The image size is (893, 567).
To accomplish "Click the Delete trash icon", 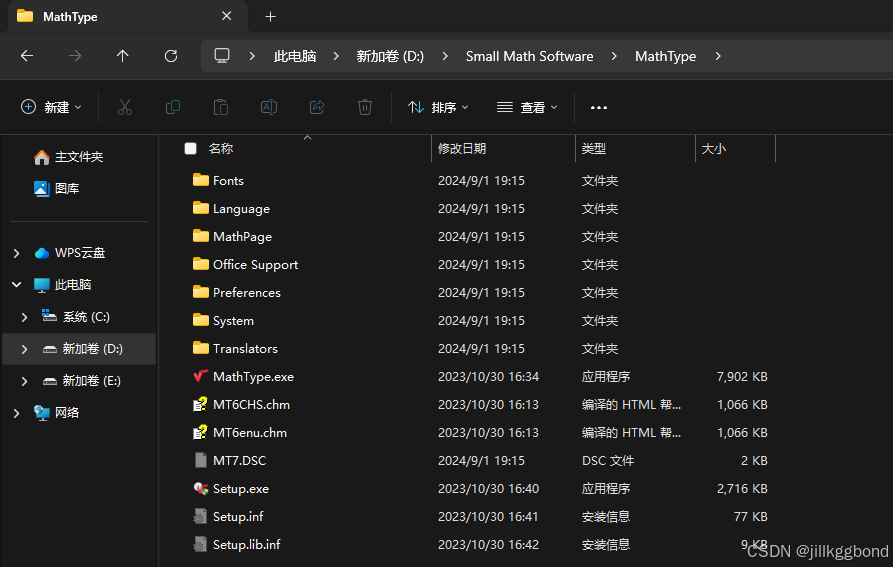I will click(x=364, y=107).
